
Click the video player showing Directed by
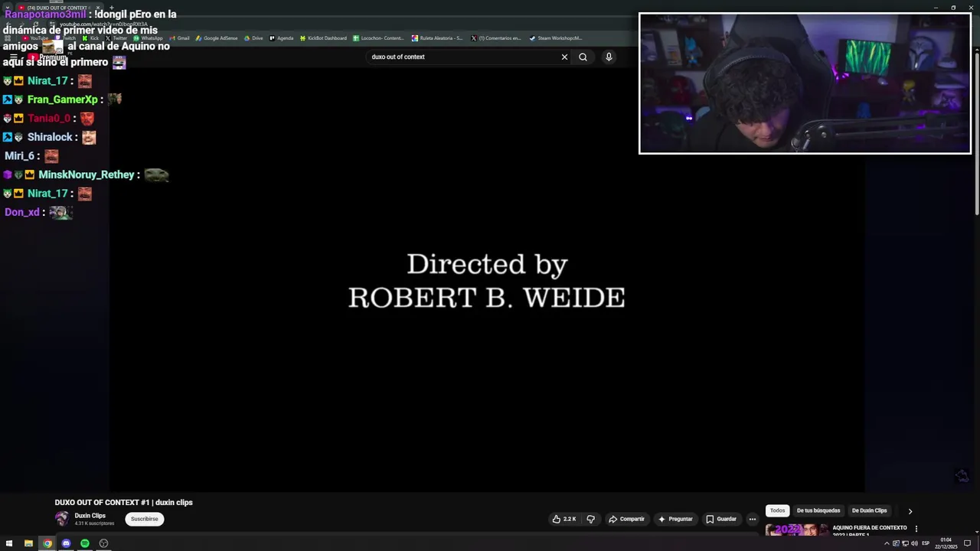[x=487, y=279]
